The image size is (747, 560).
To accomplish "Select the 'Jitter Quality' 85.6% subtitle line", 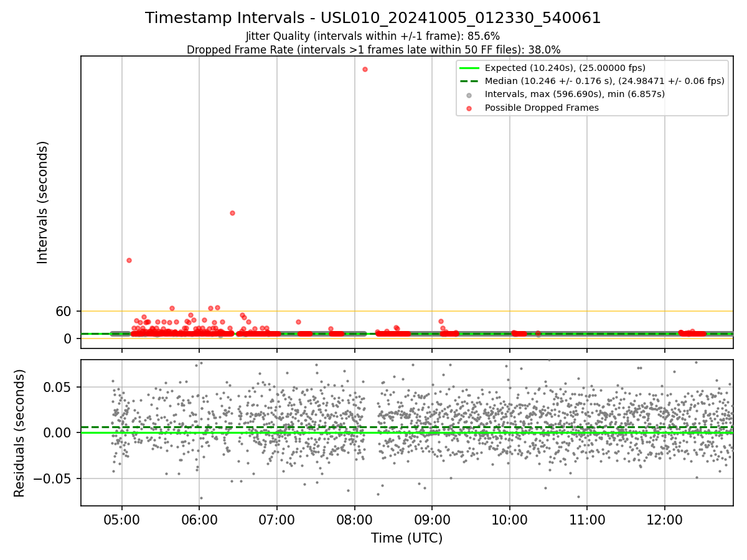I will pos(373,36).
